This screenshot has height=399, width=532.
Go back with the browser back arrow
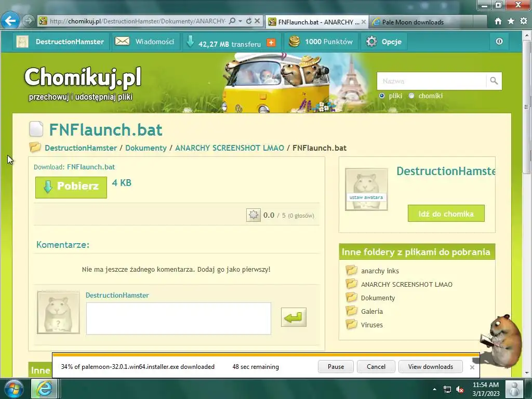point(10,21)
